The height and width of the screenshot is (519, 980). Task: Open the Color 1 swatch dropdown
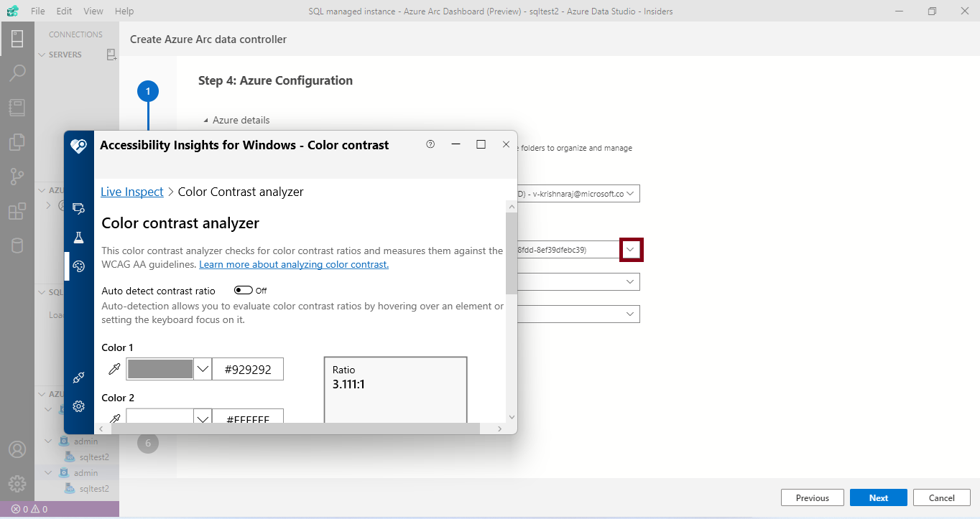(202, 369)
